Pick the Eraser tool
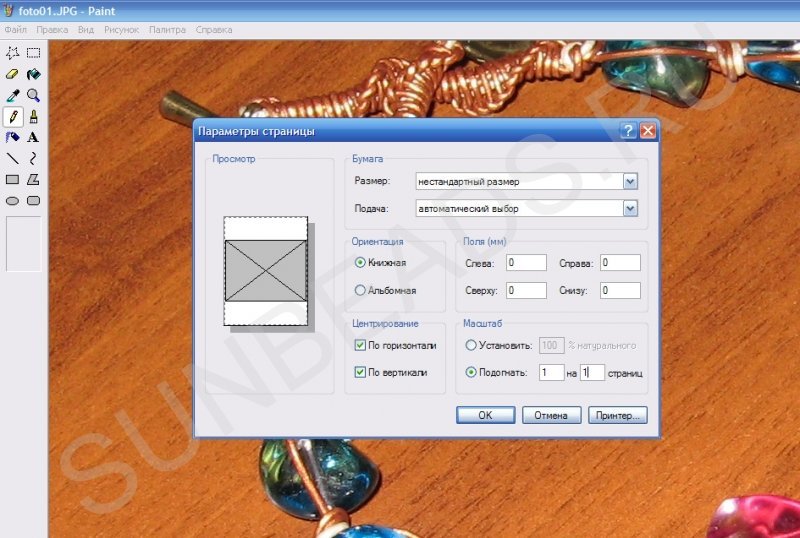Viewport: 800px width, 538px height. [12, 75]
